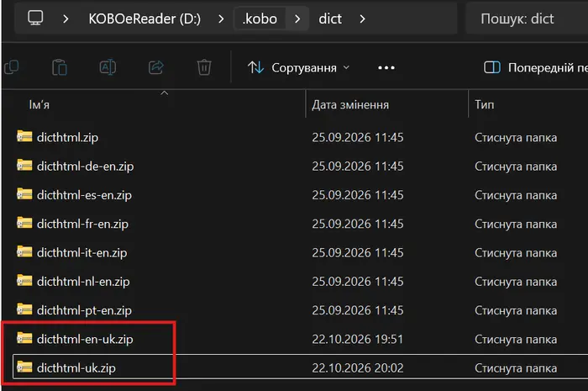
Task: Click the Share icon in toolbar
Action: 156,67
